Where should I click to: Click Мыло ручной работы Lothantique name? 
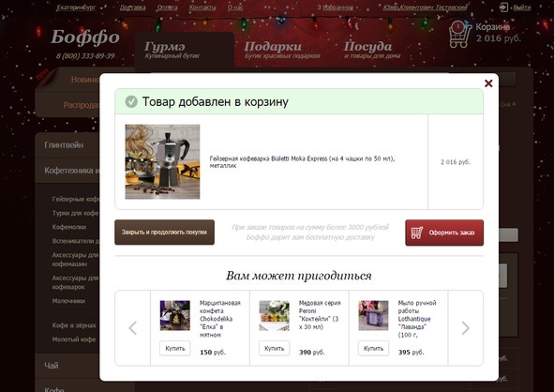coord(417,319)
